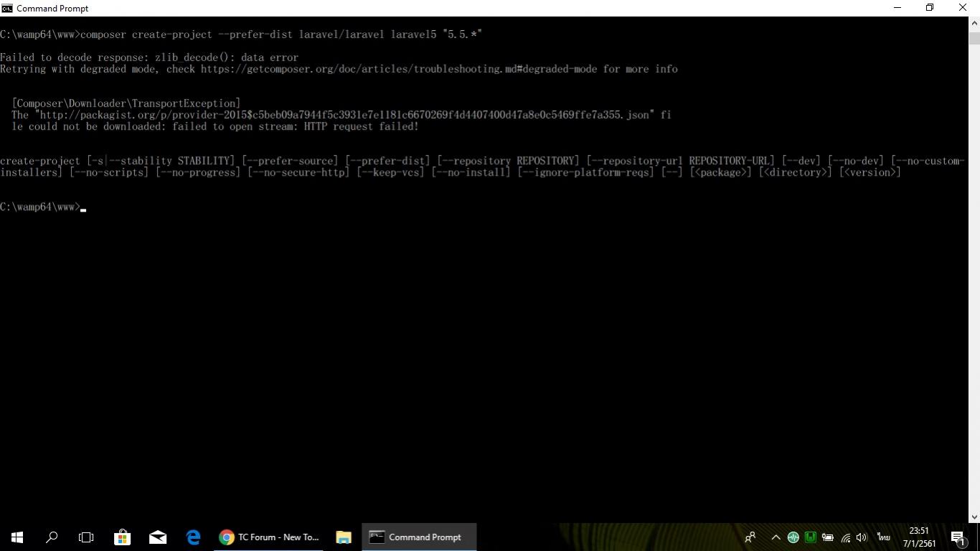Close the Command Prompt window
This screenshot has height=551, width=980.
coord(963,8)
